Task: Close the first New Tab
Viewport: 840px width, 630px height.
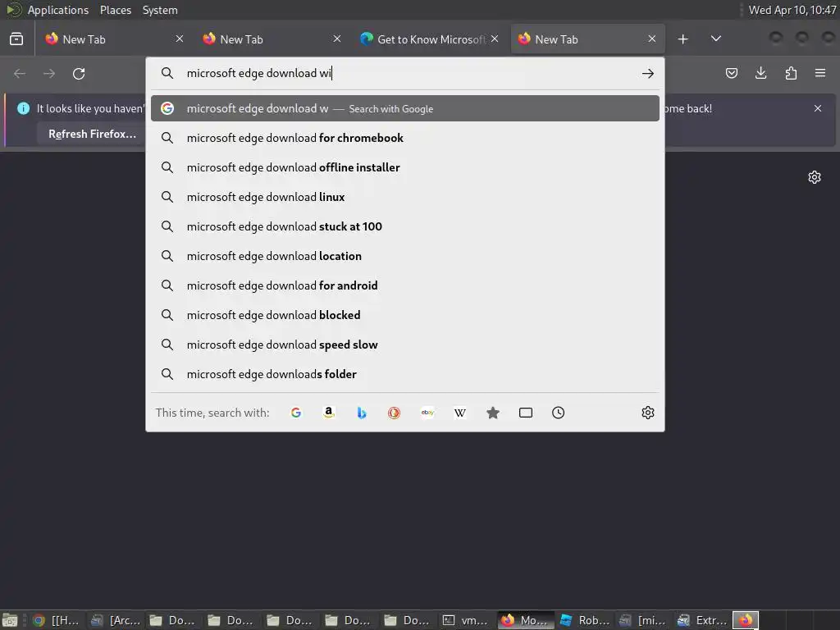Action: tap(180, 39)
